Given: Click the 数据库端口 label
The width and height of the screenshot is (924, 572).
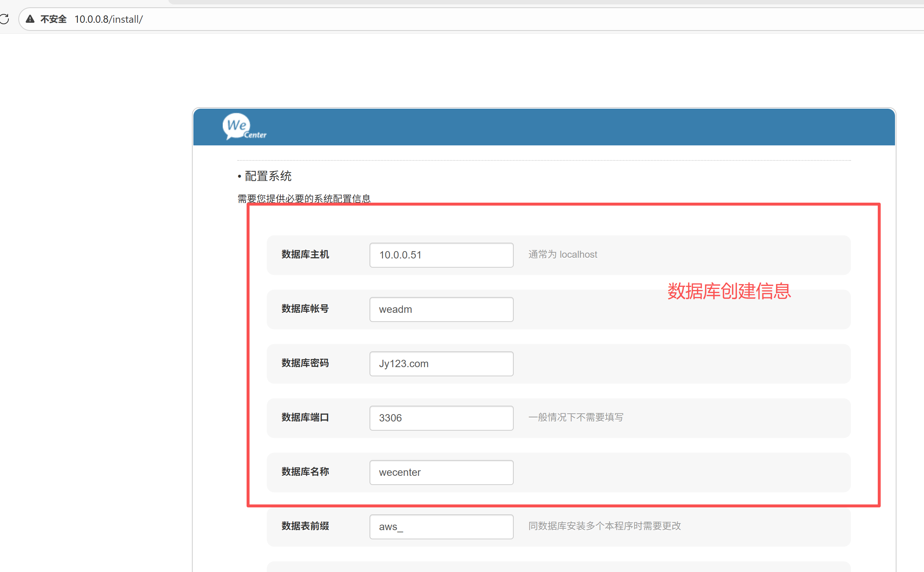Looking at the screenshot, I should (x=305, y=417).
